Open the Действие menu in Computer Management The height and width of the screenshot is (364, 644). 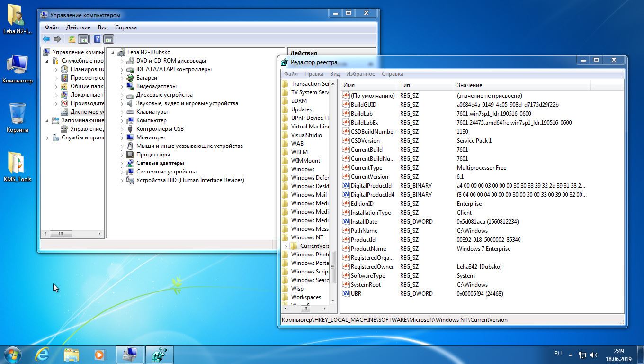pyautogui.click(x=78, y=27)
